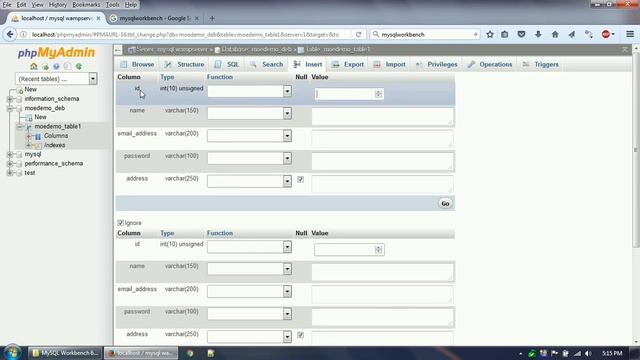Click the Function column header link
640x360 pixels.
[220, 77]
